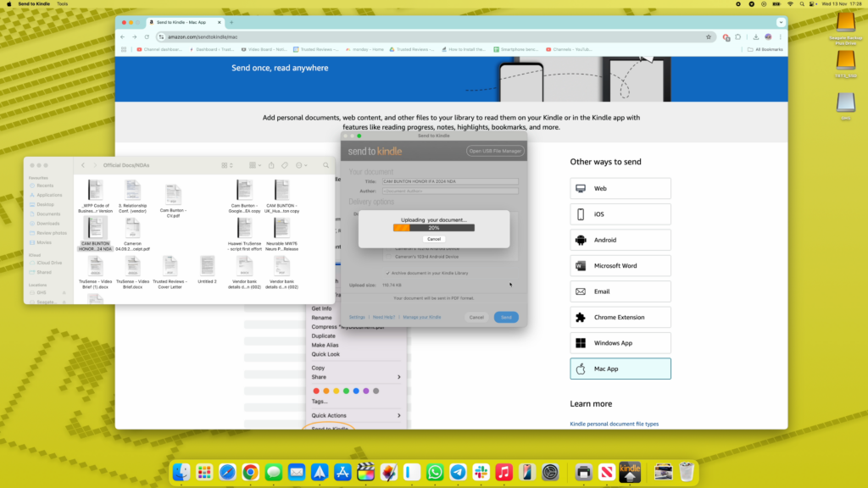This screenshot has width=868, height=488.
Task: Toggle Archive document in your Kindle Library
Action: click(387, 273)
